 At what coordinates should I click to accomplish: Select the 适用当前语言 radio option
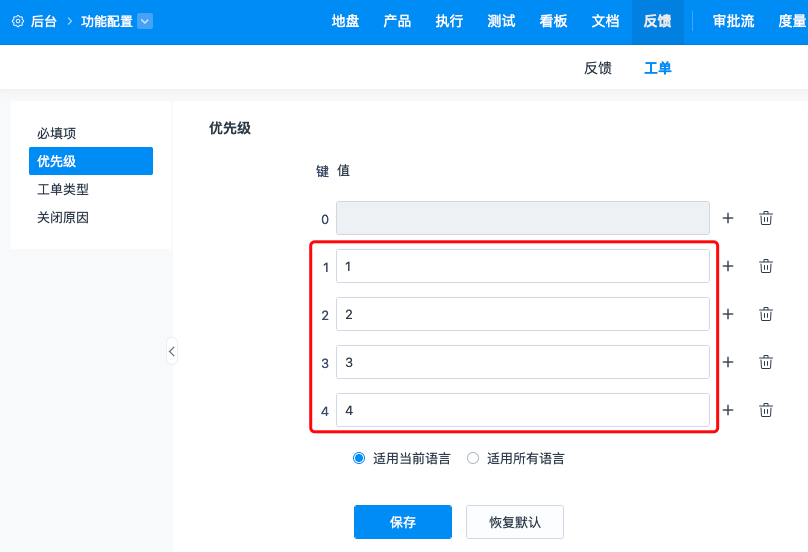click(359, 458)
